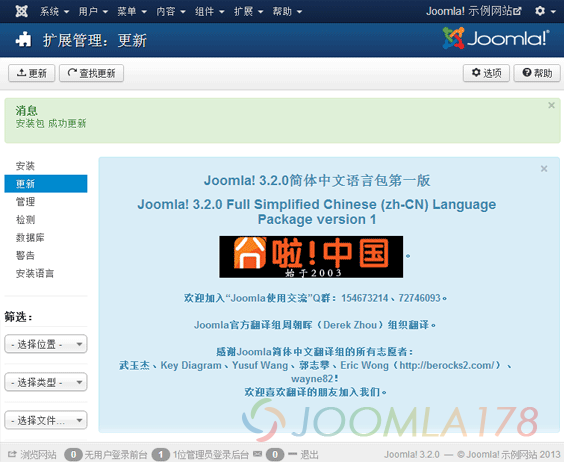Click the logout dash icon in footer

click(292, 454)
